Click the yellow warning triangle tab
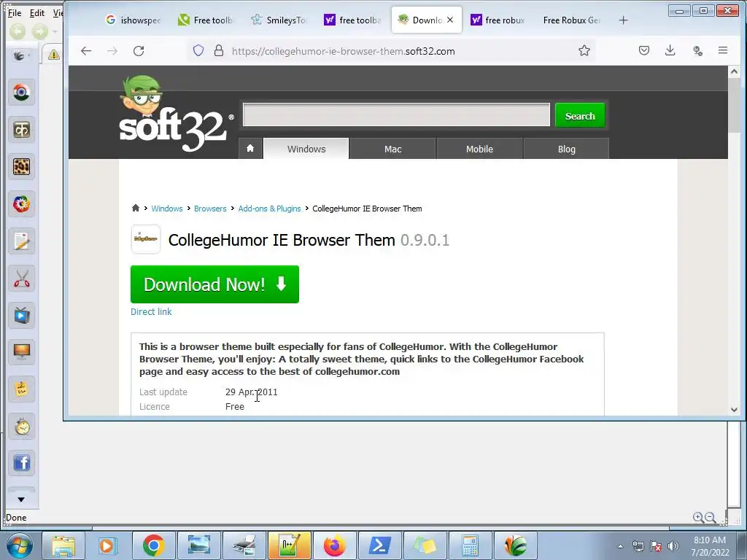The image size is (747, 560). point(54,55)
